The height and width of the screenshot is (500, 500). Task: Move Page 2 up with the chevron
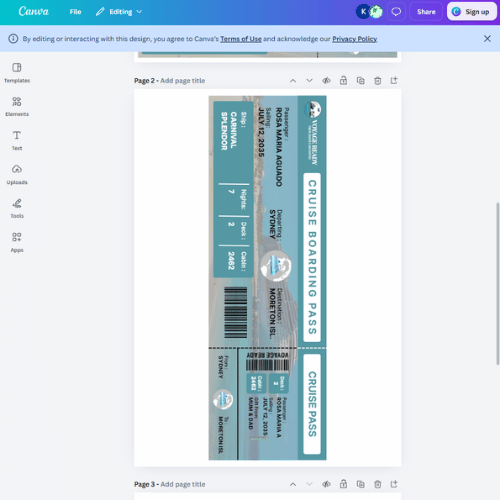(293, 81)
